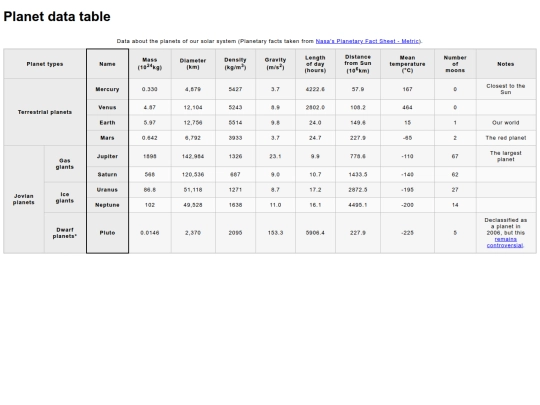The width and height of the screenshot is (540, 405).
Task: Select Earth's distance value '149.6'
Action: [x=358, y=123]
